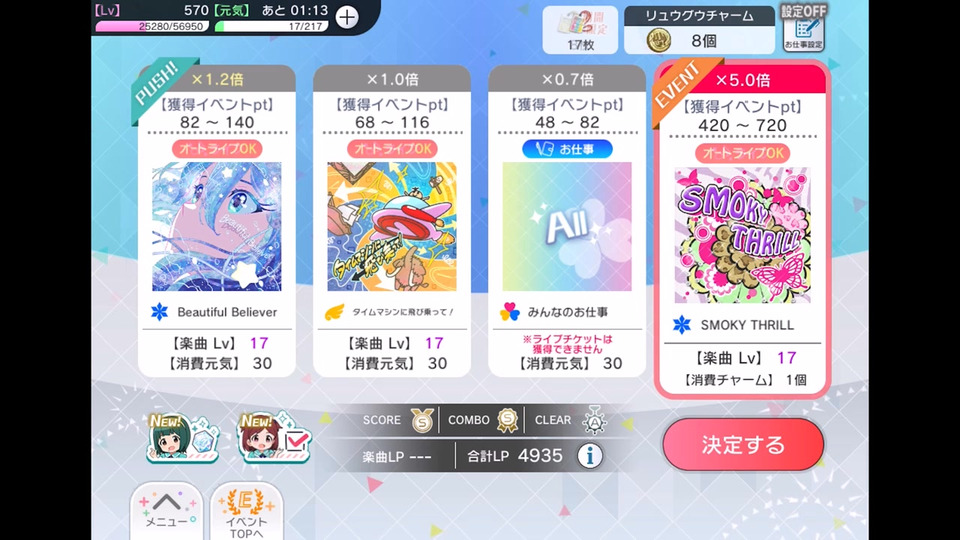Pick the SMOKY THRILL event song jacket

pos(743,235)
